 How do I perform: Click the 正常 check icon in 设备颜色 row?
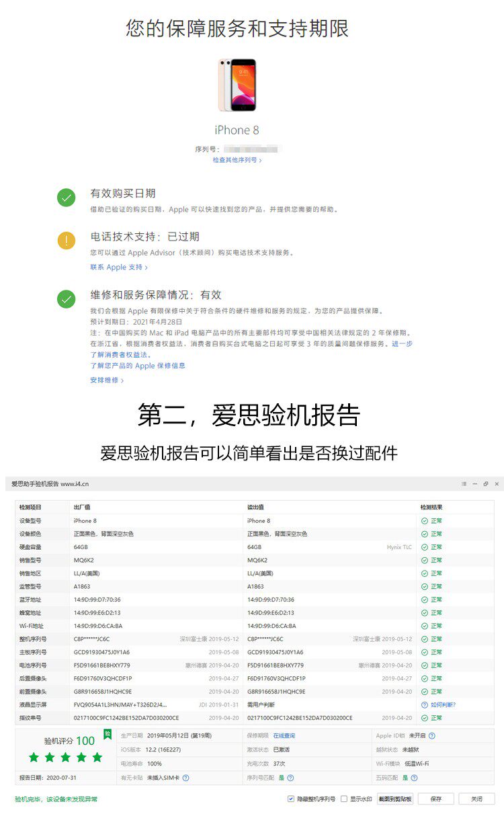pos(424,534)
